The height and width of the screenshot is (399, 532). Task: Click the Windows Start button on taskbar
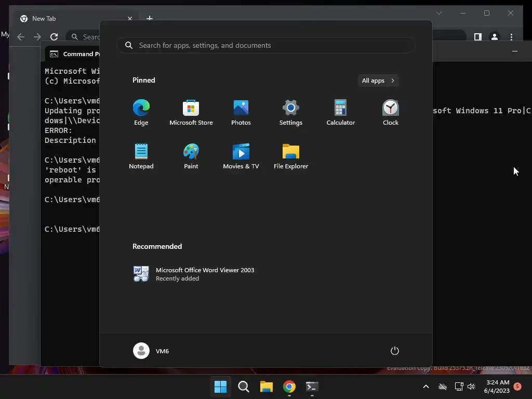(x=220, y=387)
